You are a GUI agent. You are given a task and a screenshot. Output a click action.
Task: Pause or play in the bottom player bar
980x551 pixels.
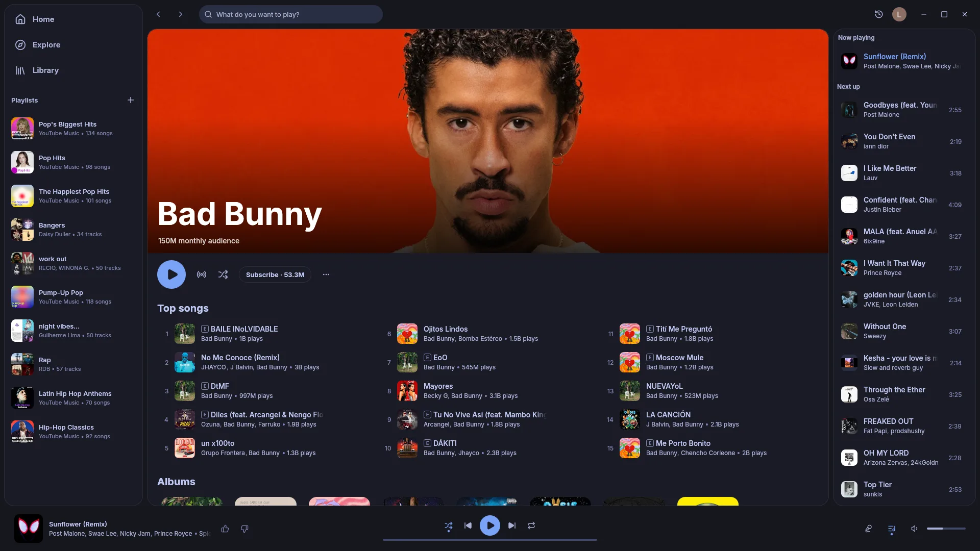tap(490, 525)
